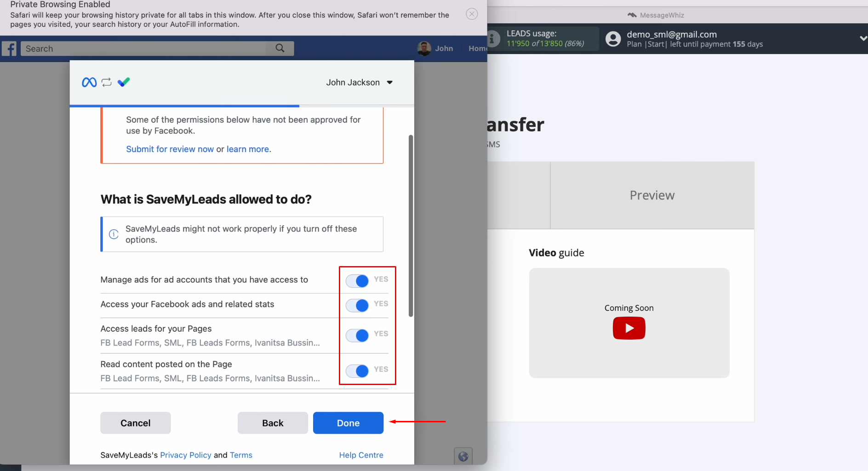The height and width of the screenshot is (471, 868).
Task: Click the LEADS usage info icon
Action: click(x=492, y=39)
